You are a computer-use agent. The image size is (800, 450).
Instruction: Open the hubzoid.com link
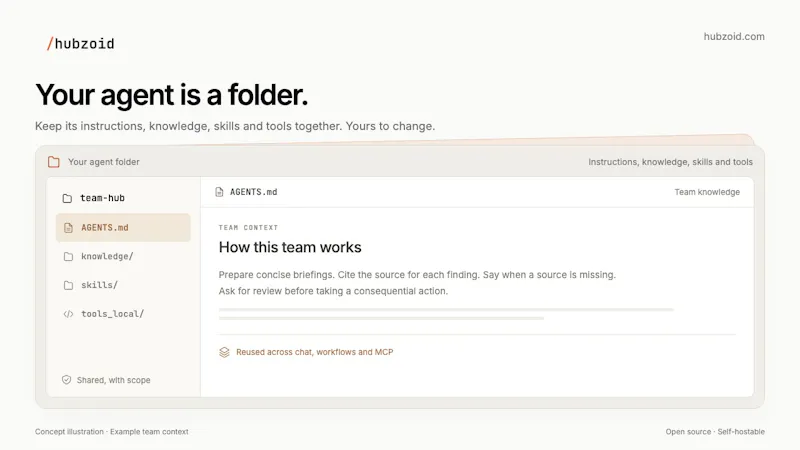click(x=734, y=36)
